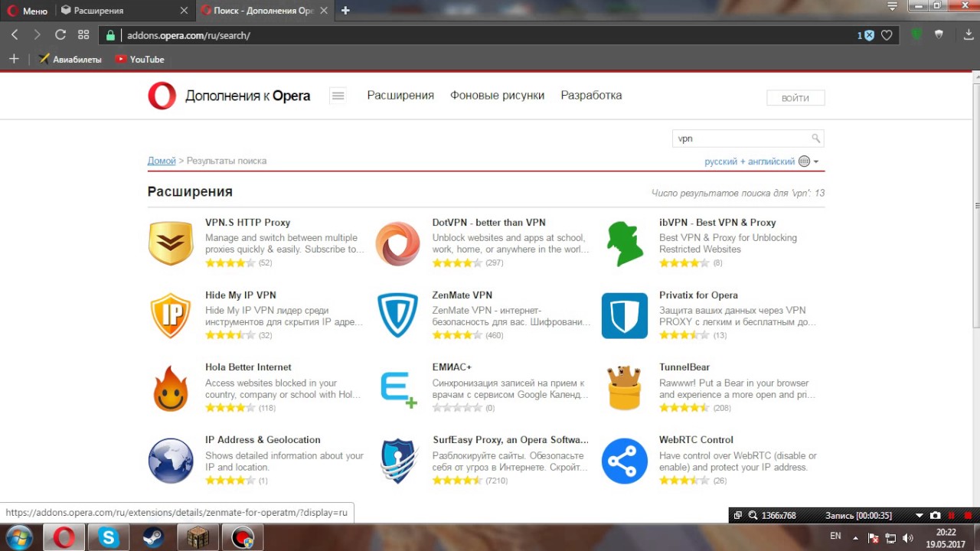This screenshot has height=551, width=980.
Task: Add a bookmark with the bookmarks bar plus
Action: [x=13, y=59]
